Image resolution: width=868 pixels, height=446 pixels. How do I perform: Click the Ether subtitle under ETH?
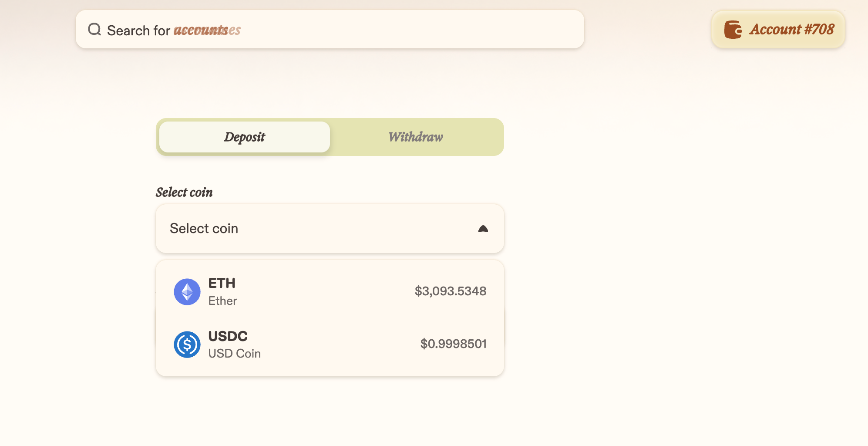click(x=222, y=301)
